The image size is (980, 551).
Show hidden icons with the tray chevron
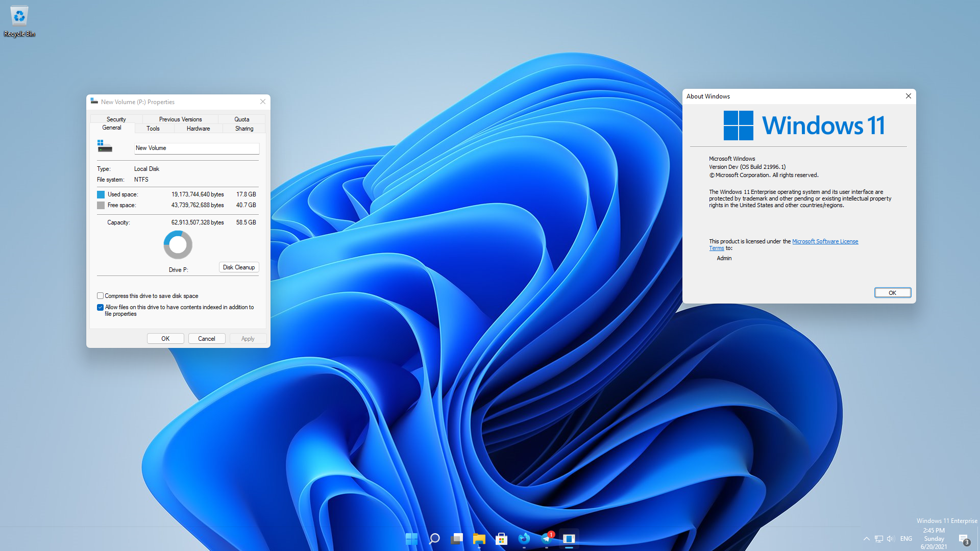coord(867,539)
